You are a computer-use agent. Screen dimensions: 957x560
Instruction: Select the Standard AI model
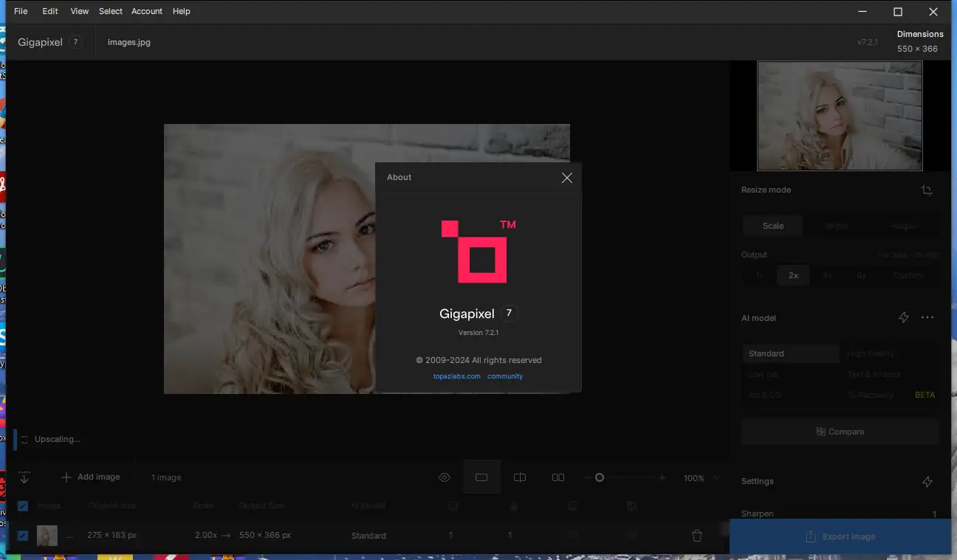coord(791,353)
